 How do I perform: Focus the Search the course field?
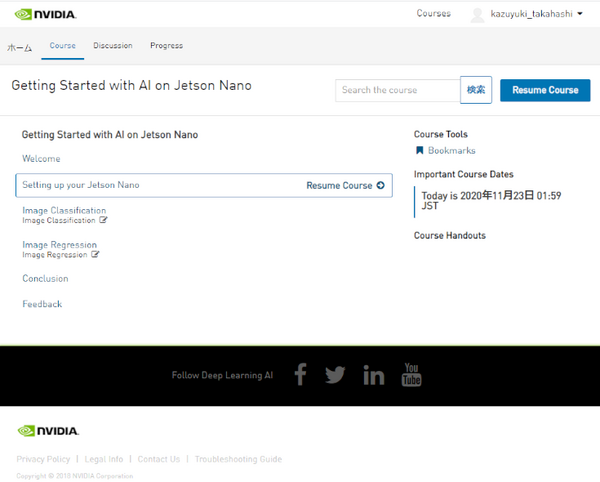(x=397, y=90)
